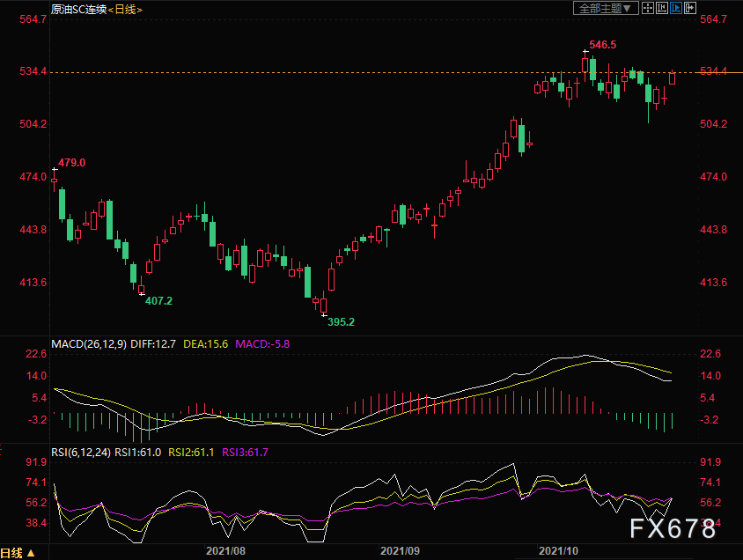Click the crosshair cursor icon in top toolbar

(x=647, y=8)
